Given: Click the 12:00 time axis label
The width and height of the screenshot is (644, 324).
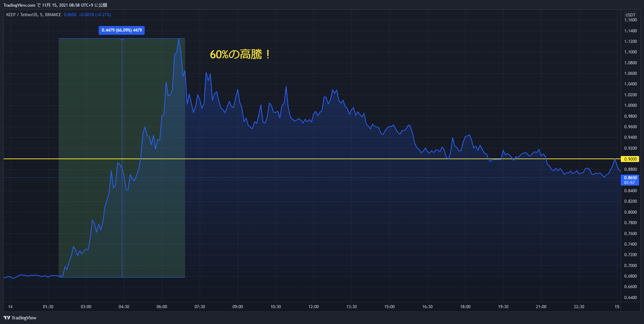Looking at the screenshot, I should (314, 307).
